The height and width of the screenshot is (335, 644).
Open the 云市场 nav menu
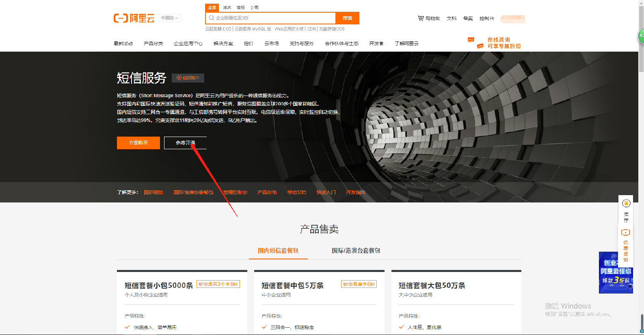(272, 44)
